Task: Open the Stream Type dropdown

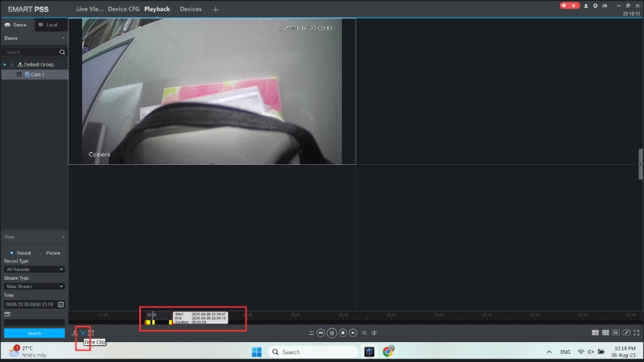Action: 33,286
